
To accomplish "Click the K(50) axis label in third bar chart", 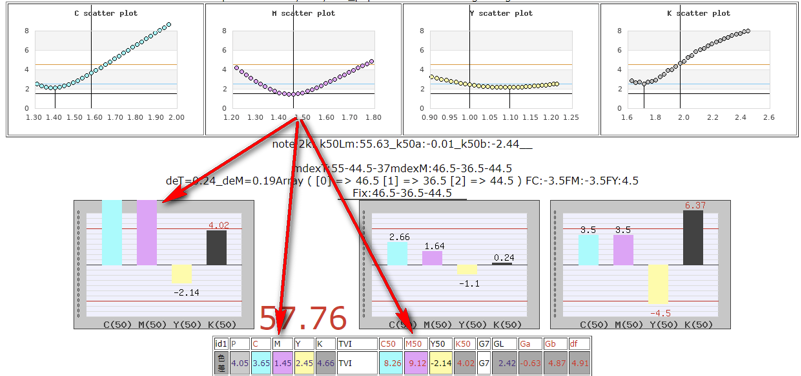I will [698, 324].
